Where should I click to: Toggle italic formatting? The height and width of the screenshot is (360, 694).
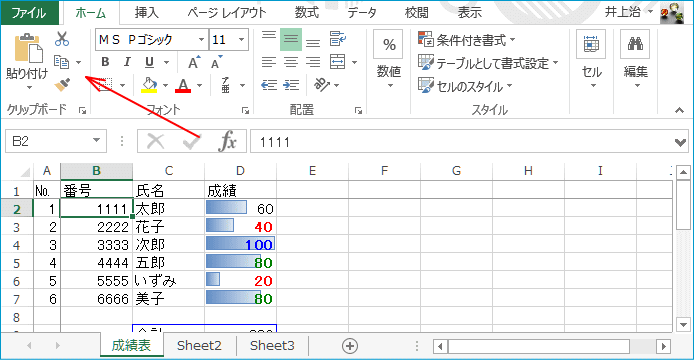127,62
